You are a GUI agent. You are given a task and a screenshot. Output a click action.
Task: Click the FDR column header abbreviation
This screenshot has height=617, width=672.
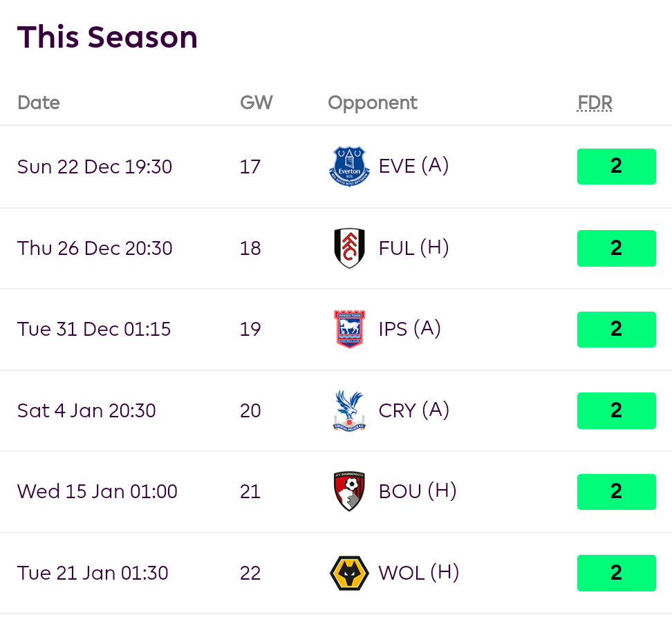pos(595,103)
